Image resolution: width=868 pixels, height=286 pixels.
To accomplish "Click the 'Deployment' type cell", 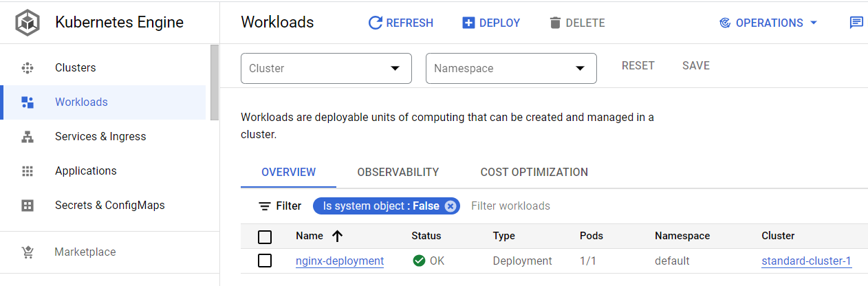I will click(522, 261).
